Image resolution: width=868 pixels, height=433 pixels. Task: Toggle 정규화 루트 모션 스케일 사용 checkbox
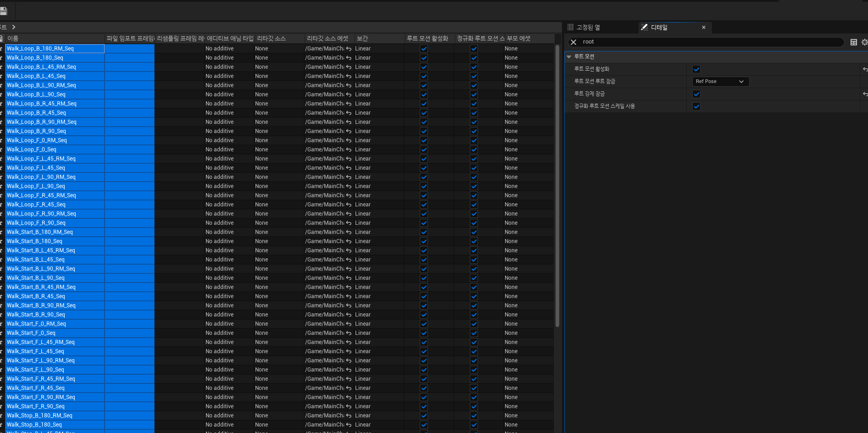point(696,106)
